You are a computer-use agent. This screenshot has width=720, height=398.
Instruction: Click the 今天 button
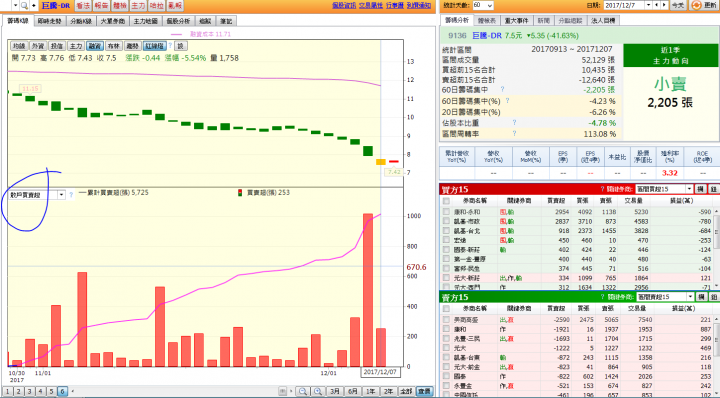click(678, 5)
